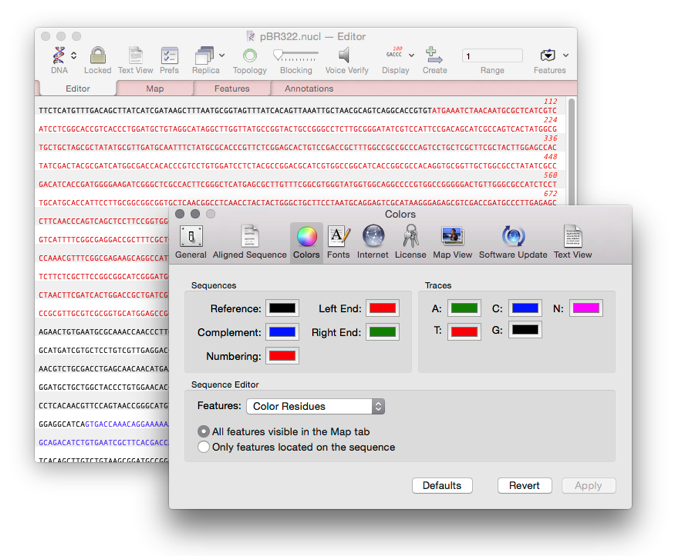682x556 pixels.
Task: Click the Locked padlock icon
Action: [97, 56]
